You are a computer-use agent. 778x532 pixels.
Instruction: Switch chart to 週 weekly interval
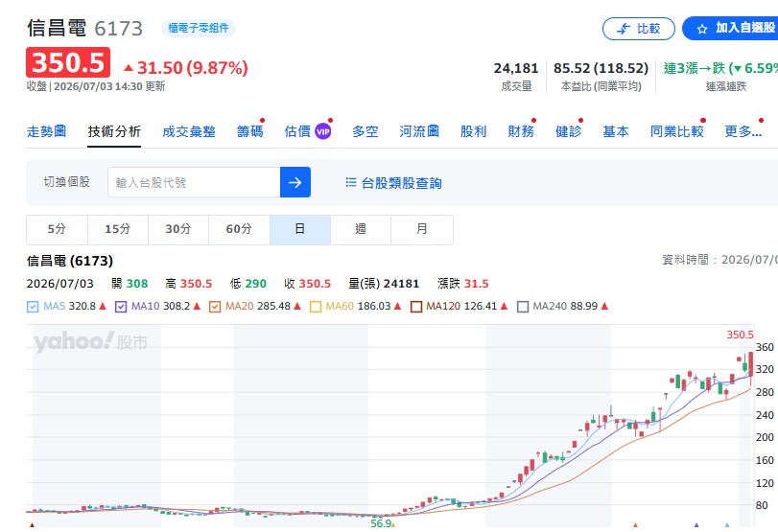tap(361, 229)
